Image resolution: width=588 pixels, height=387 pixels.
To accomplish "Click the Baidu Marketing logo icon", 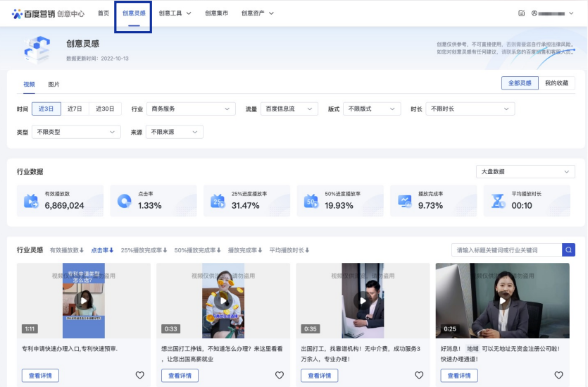I will tap(17, 13).
